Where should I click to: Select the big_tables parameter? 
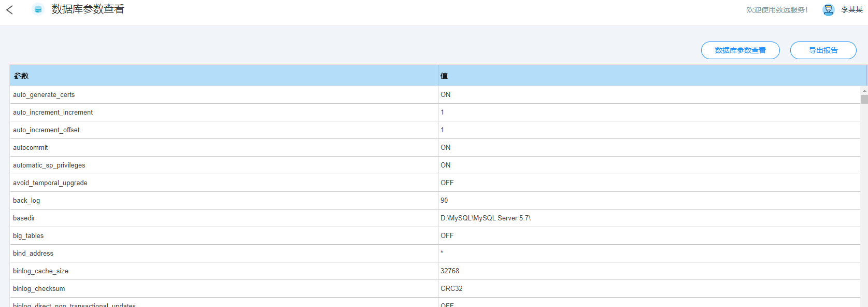click(29, 236)
